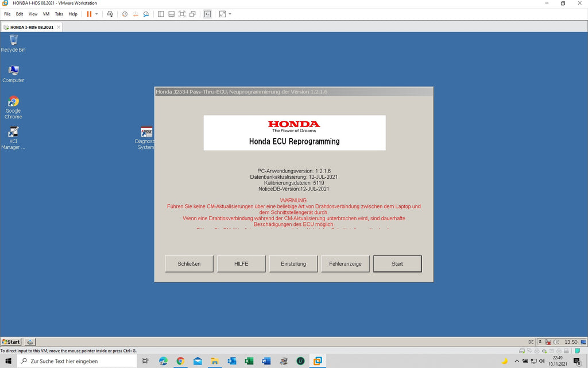Viewport: 588px width, 368px height.
Task: Select the Google Chrome desktop shortcut
Action: [13, 108]
